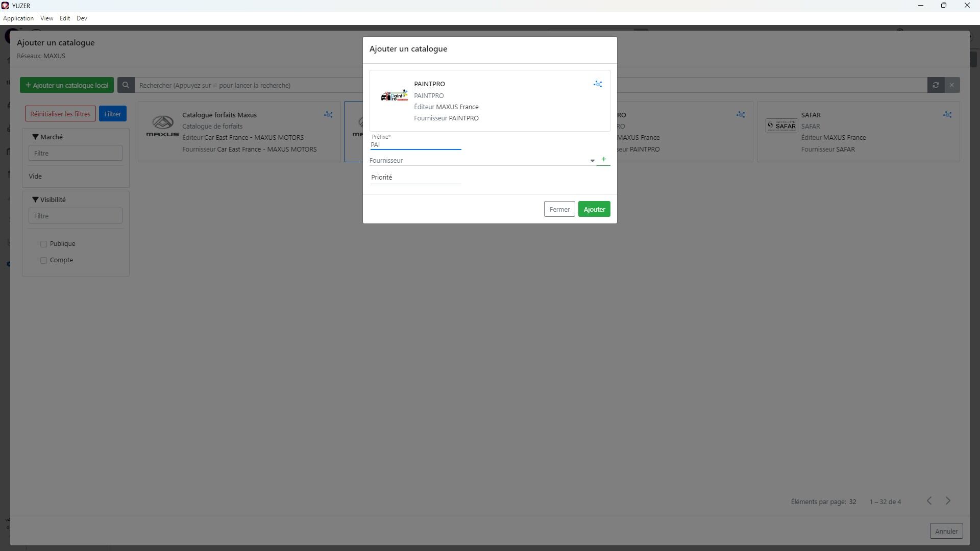
Task: Click the network icon in PAINTPRO dialog card
Action: click(x=597, y=84)
